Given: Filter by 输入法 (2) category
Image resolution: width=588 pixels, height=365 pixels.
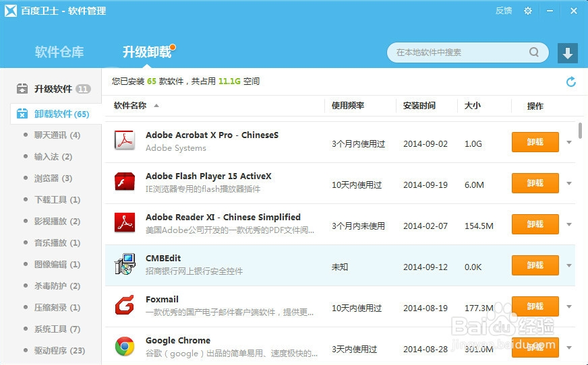Looking at the screenshot, I should point(53,156).
